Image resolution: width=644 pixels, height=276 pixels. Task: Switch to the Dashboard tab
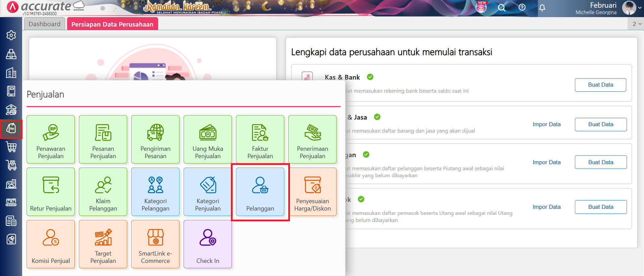(x=45, y=24)
